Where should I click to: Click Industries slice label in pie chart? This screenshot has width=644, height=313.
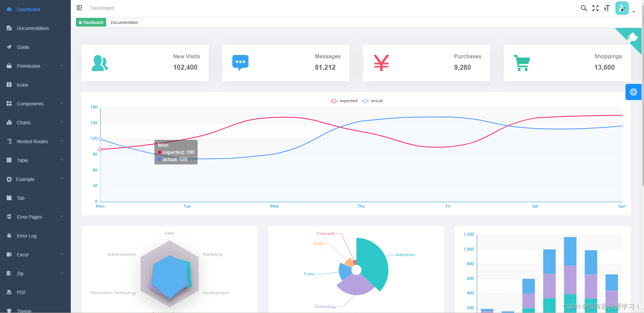click(x=405, y=255)
